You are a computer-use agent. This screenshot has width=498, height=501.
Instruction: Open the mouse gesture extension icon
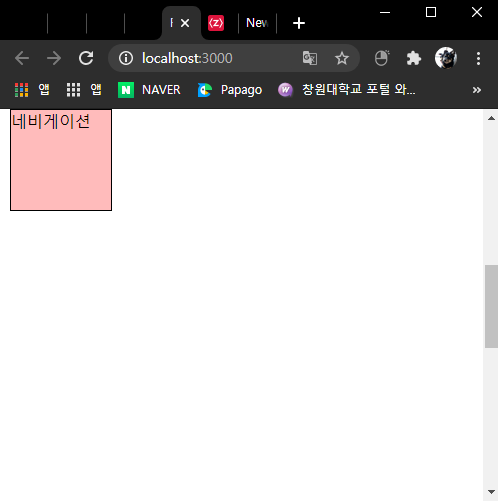pyautogui.click(x=382, y=58)
